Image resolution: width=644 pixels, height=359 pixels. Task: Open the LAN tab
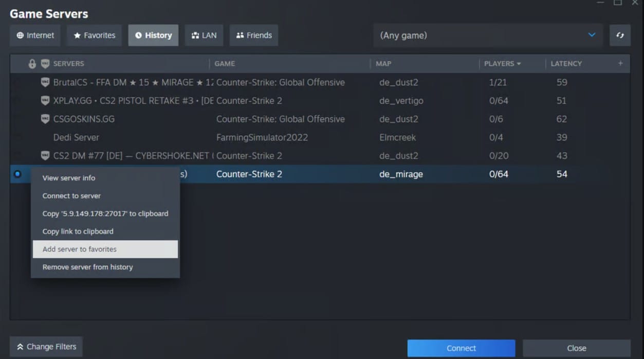pos(204,35)
